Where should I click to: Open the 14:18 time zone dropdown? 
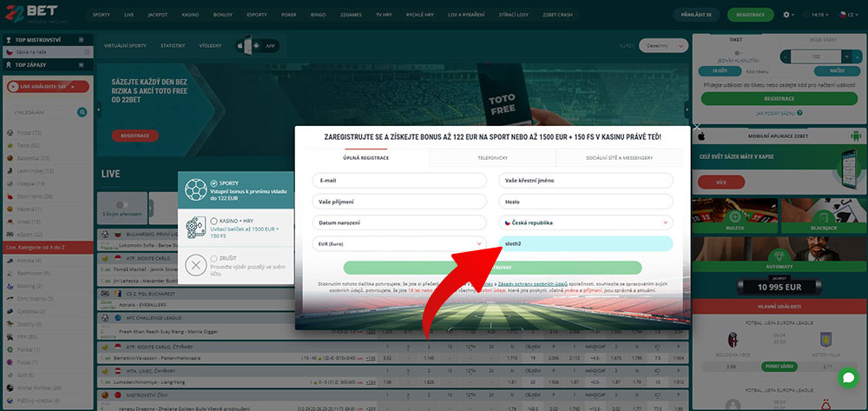pyautogui.click(x=818, y=15)
